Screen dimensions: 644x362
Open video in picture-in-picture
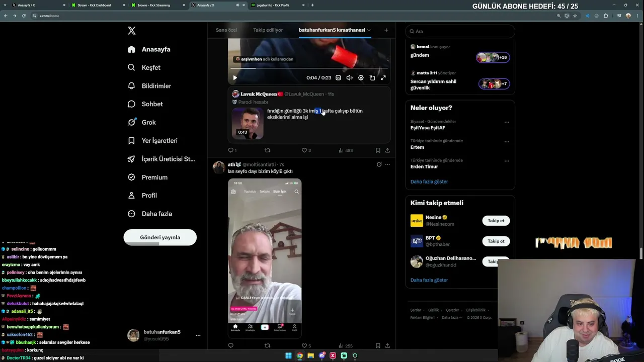click(372, 78)
